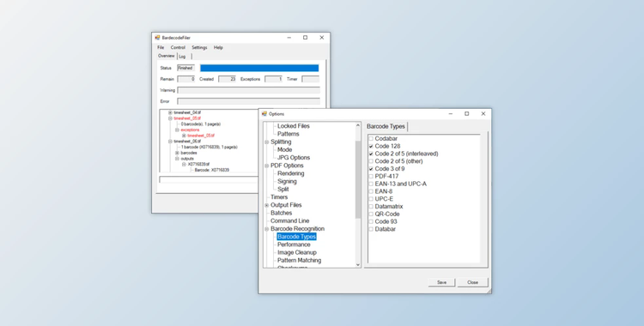This screenshot has height=326, width=644.
Task: Select Batches in Options tree
Action: click(x=281, y=213)
